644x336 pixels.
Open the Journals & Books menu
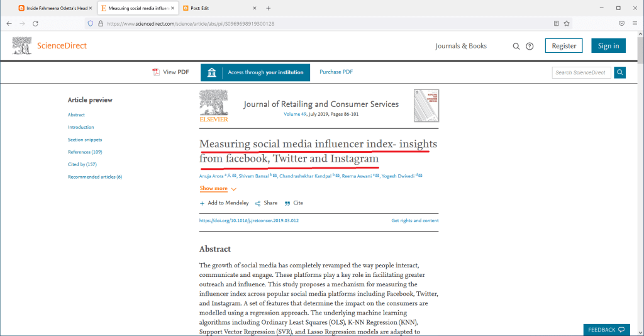point(461,46)
